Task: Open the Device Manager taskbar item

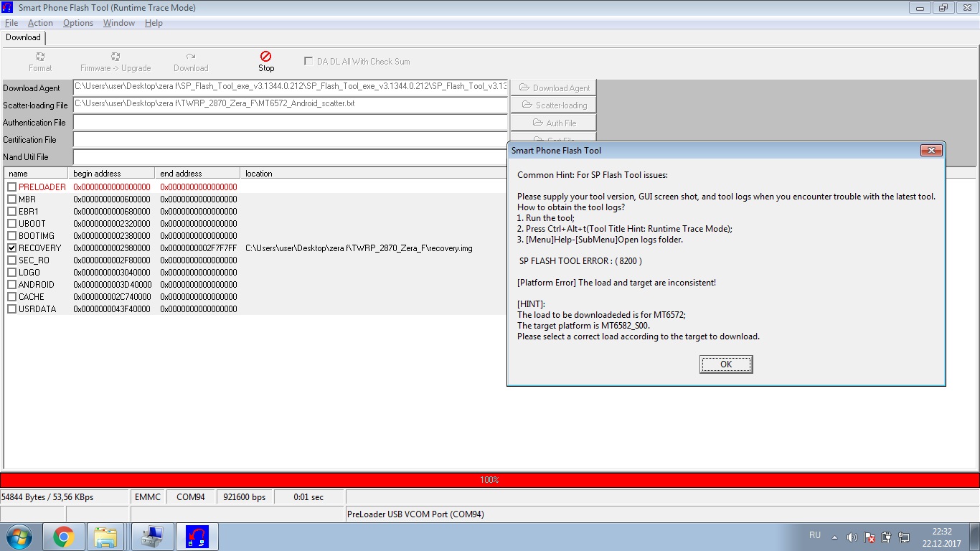Action: click(x=152, y=537)
